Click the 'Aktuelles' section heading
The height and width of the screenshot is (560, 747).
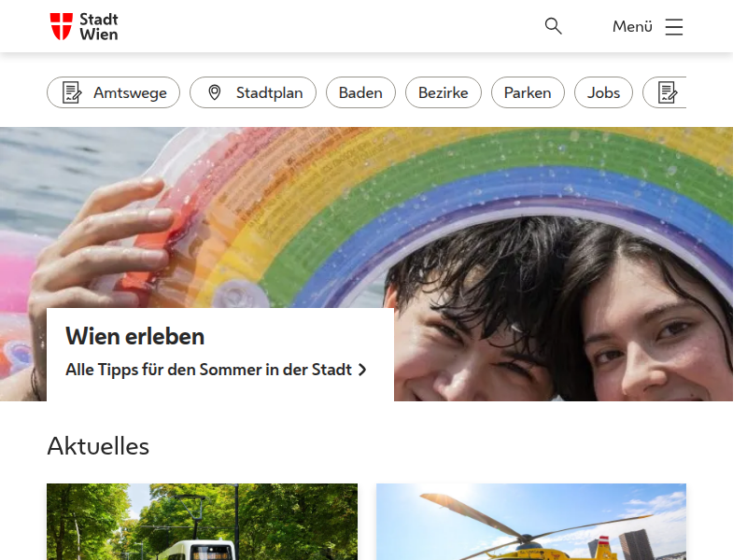click(x=98, y=446)
